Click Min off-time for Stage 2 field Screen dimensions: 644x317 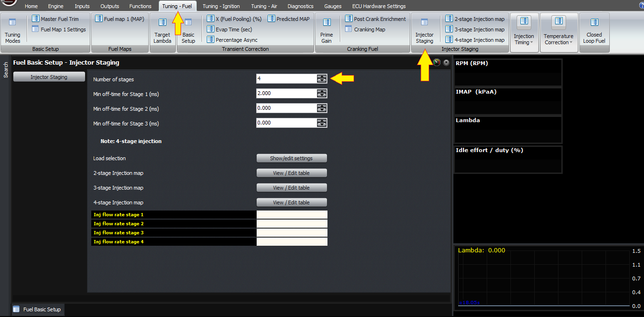tap(286, 108)
